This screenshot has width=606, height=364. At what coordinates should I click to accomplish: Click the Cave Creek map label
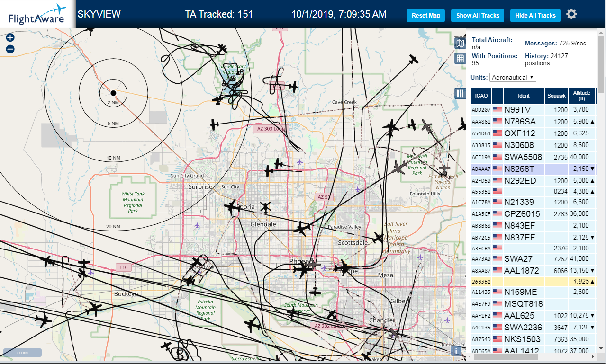pos(344,102)
